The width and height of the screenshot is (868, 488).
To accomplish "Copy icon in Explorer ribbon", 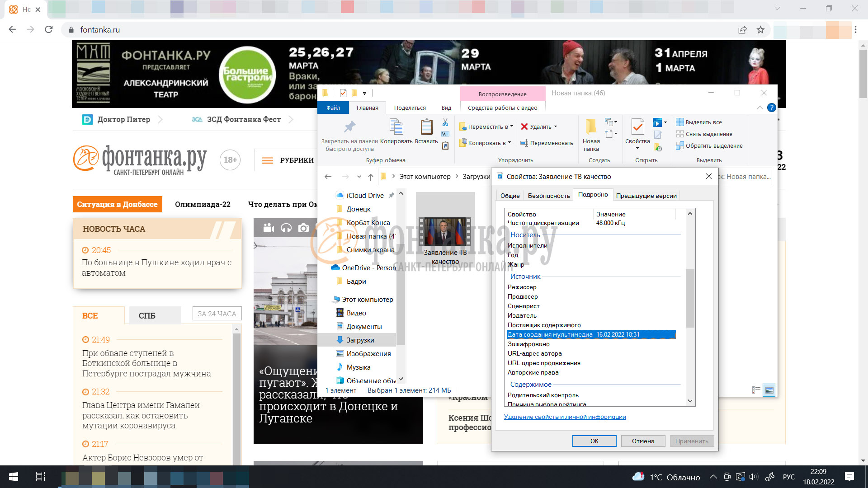I will [x=396, y=127].
